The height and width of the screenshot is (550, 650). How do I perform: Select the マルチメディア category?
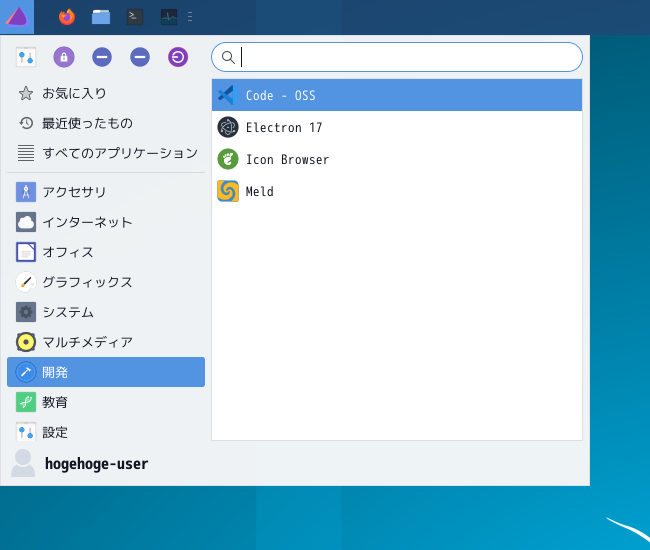point(106,342)
